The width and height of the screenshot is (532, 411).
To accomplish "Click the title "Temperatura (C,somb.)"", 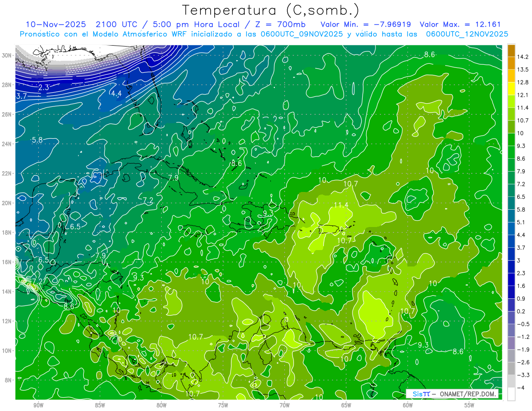I will click(x=271, y=10).
